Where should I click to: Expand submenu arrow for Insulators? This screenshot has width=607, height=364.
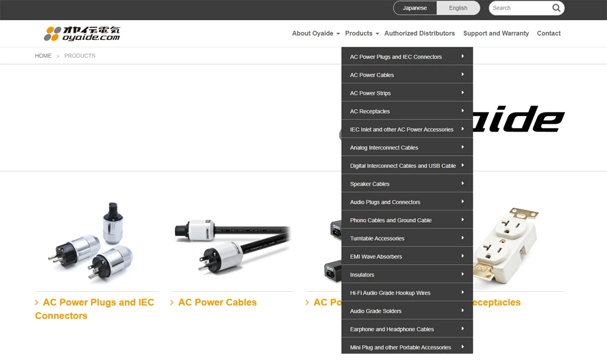point(463,274)
